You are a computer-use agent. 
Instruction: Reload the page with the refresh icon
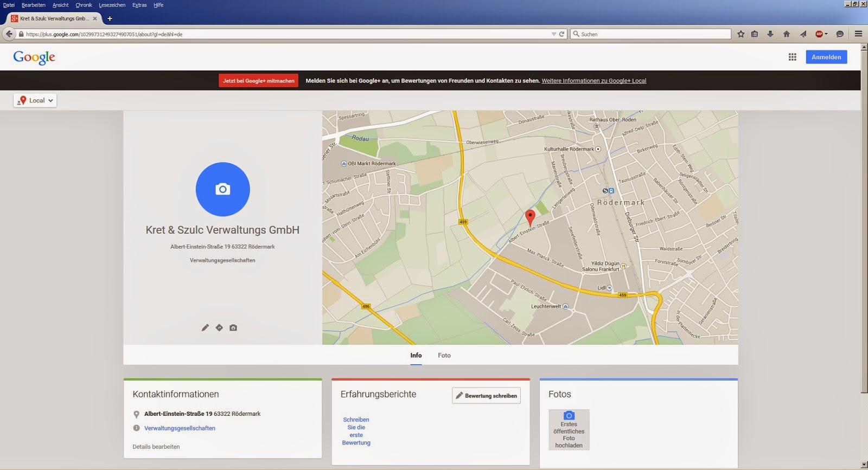(562, 34)
